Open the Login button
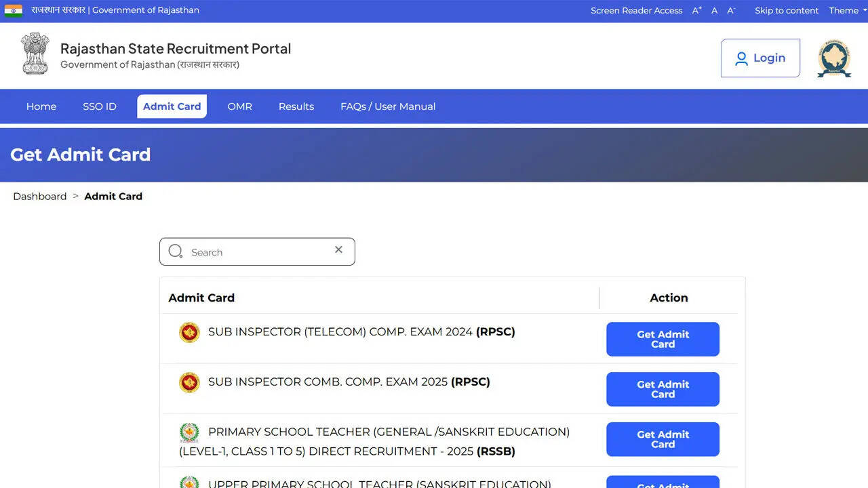This screenshot has height=488, width=868. pos(760,58)
